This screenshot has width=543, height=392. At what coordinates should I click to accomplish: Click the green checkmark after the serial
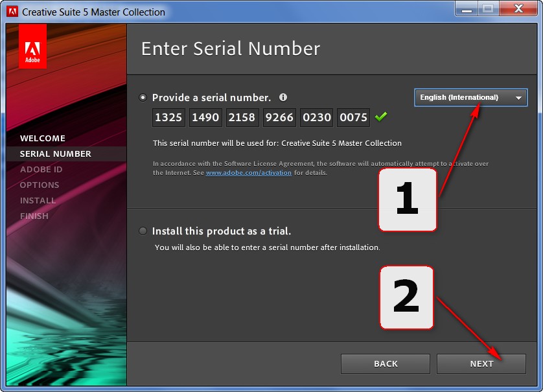381,117
